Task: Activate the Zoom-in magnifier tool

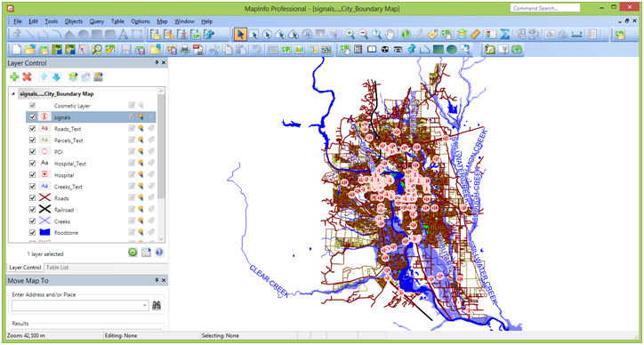Action: click(350, 34)
